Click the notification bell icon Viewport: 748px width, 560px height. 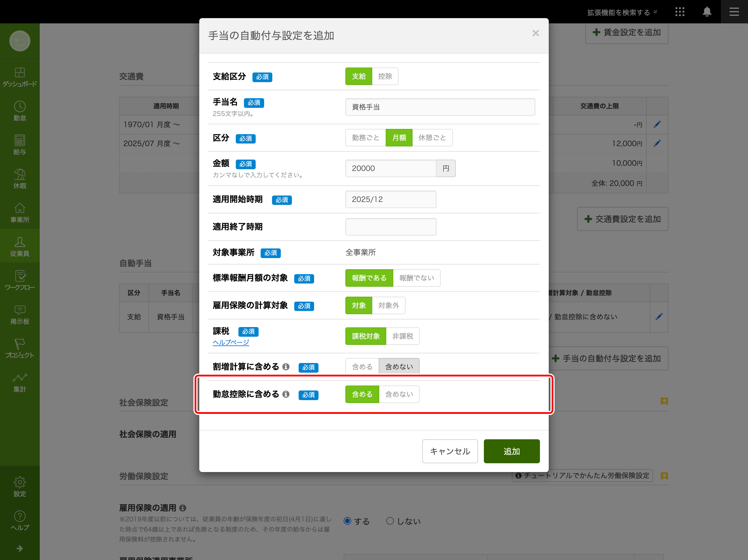(707, 12)
